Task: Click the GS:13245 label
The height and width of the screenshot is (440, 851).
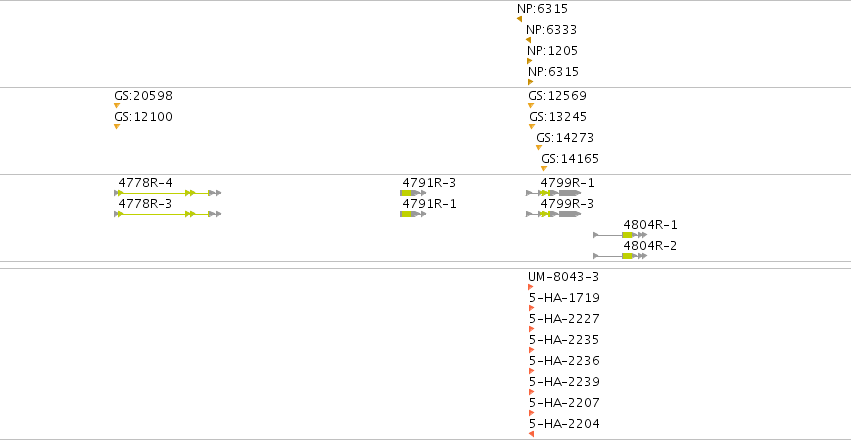Action: [558, 117]
